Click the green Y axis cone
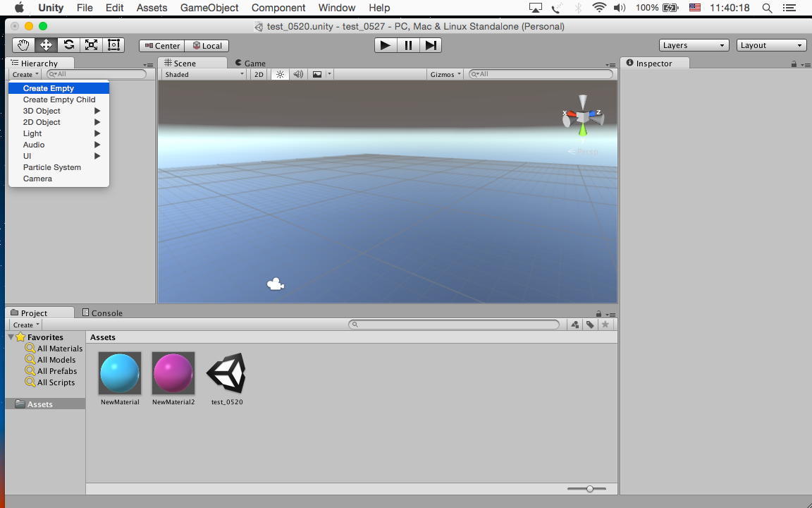The height and width of the screenshot is (508, 812). point(583,130)
